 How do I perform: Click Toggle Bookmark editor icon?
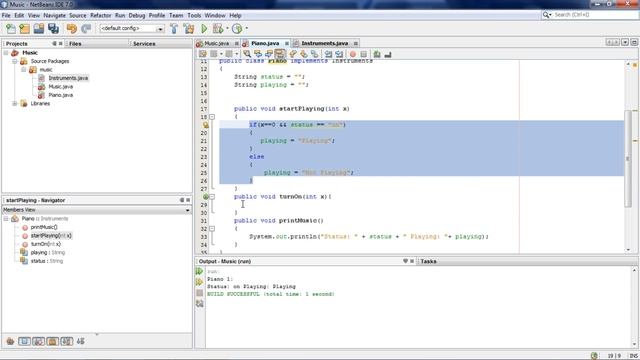(x=314, y=54)
